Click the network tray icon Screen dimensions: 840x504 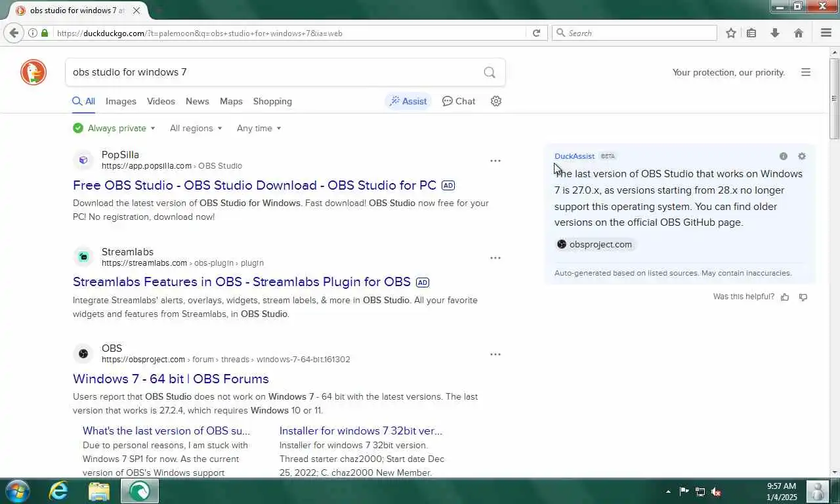[700, 492]
